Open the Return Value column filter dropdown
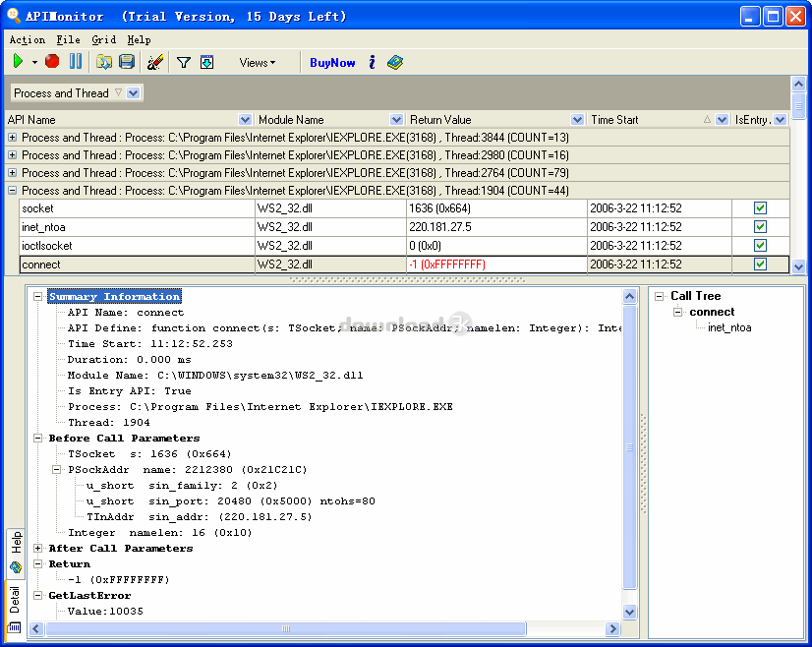The image size is (812, 647). [x=577, y=120]
